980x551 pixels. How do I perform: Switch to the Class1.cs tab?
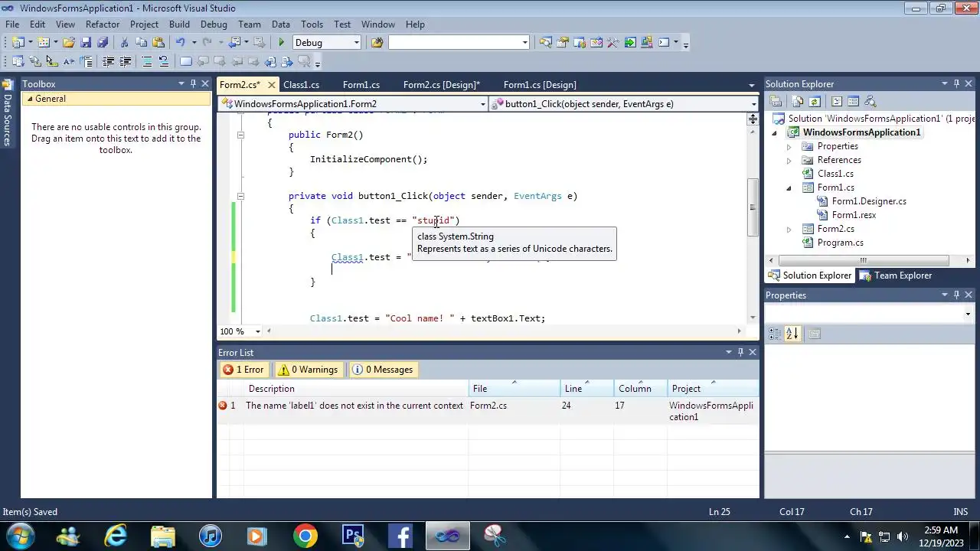click(x=301, y=85)
